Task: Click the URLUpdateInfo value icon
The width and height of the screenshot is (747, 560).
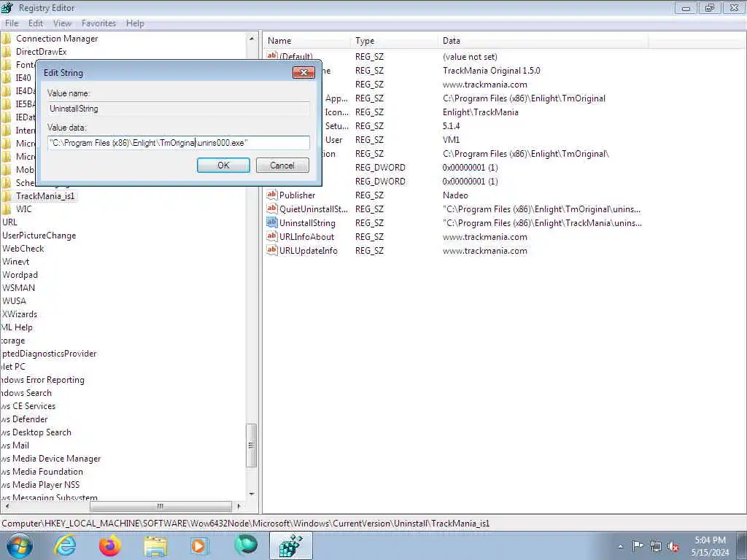Action: (272, 250)
